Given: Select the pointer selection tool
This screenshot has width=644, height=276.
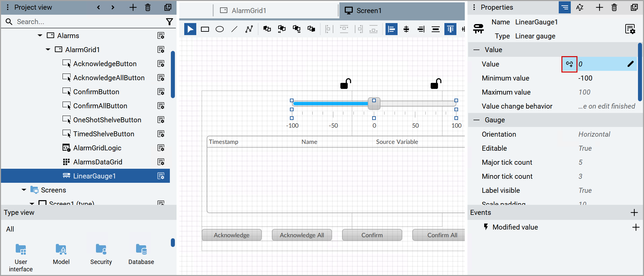Looking at the screenshot, I should click(190, 29).
